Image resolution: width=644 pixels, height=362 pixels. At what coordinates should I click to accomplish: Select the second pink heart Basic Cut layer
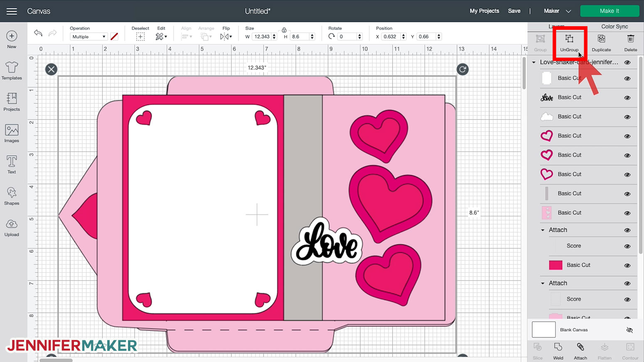click(588, 155)
